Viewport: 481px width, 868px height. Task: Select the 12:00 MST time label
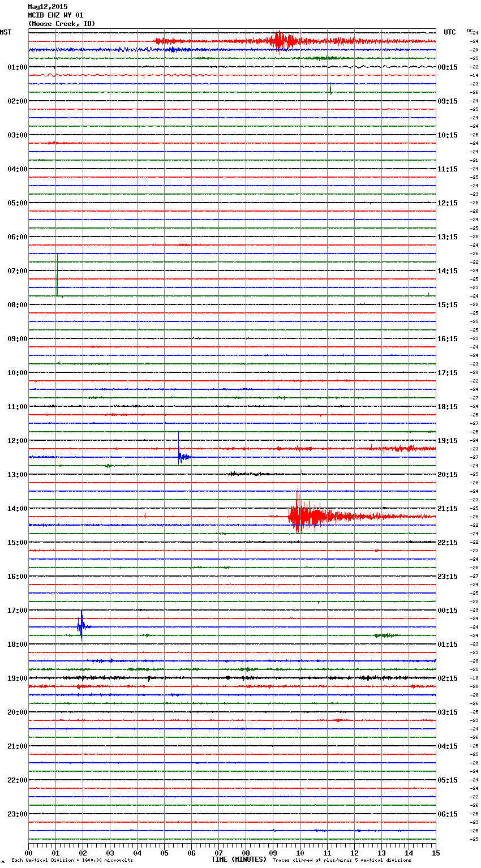(18, 441)
